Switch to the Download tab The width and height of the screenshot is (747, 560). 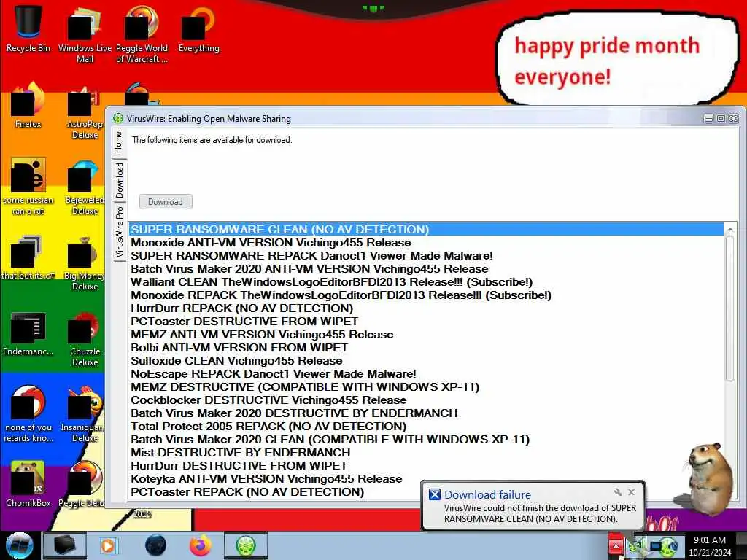pos(119,181)
